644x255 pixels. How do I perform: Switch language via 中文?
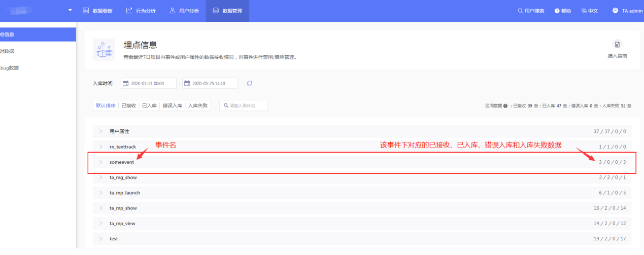point(590,11)
